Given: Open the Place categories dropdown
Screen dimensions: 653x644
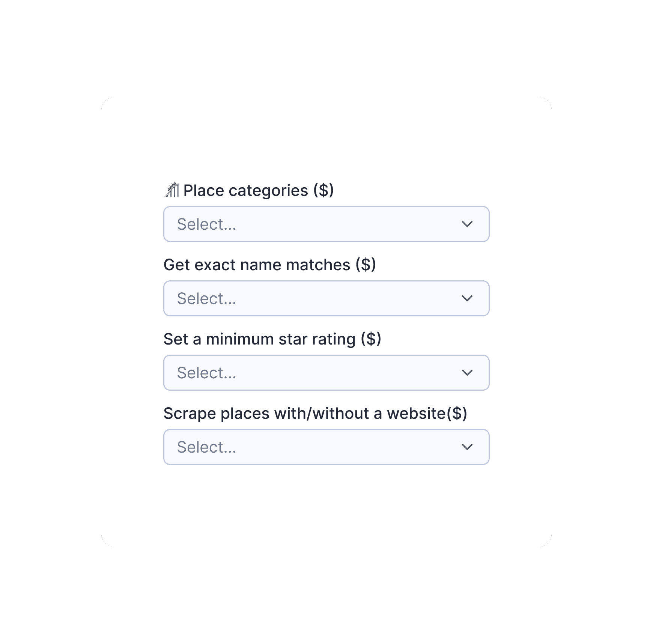Looking at the screenshot, I should click(x=326, y=224).
